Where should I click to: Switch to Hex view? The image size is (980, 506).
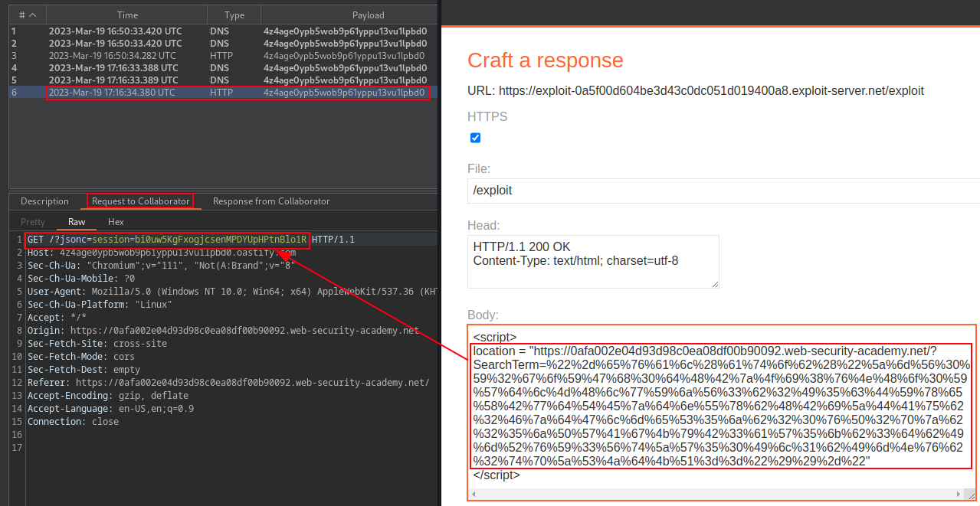click(116, 222)
